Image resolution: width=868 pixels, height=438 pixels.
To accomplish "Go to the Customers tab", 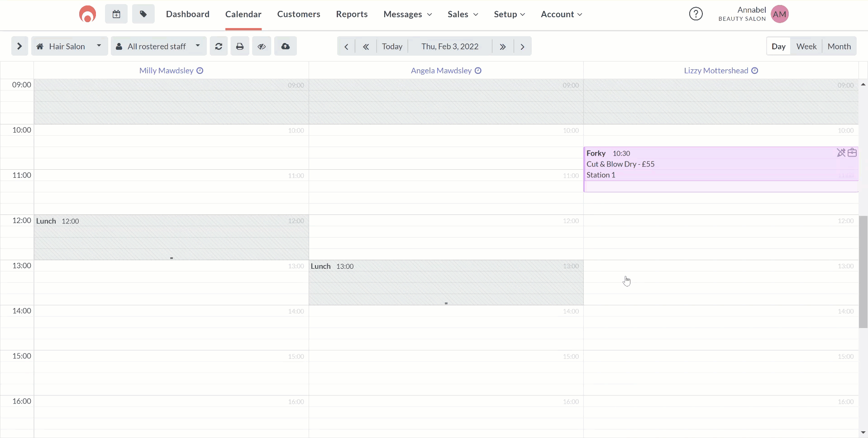I will [299, 14].
